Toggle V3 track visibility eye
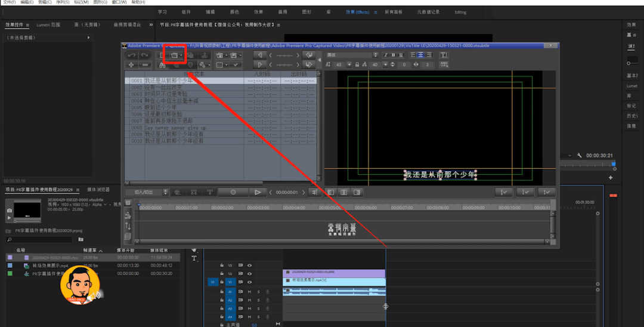 (249, 266)
